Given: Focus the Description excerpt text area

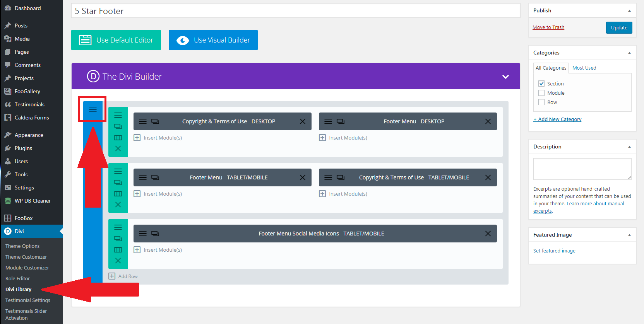Looking at the screenshot, I should (x=582, y=169).
